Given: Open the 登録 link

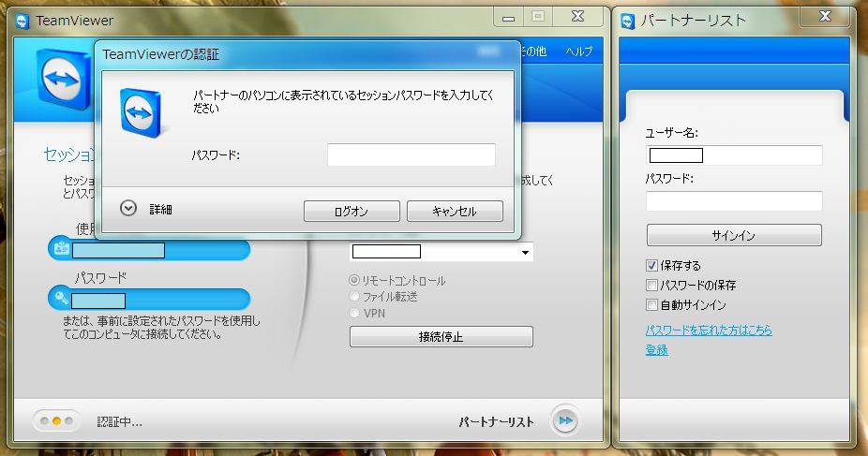Looking at the screenshot, I should 656,350.
